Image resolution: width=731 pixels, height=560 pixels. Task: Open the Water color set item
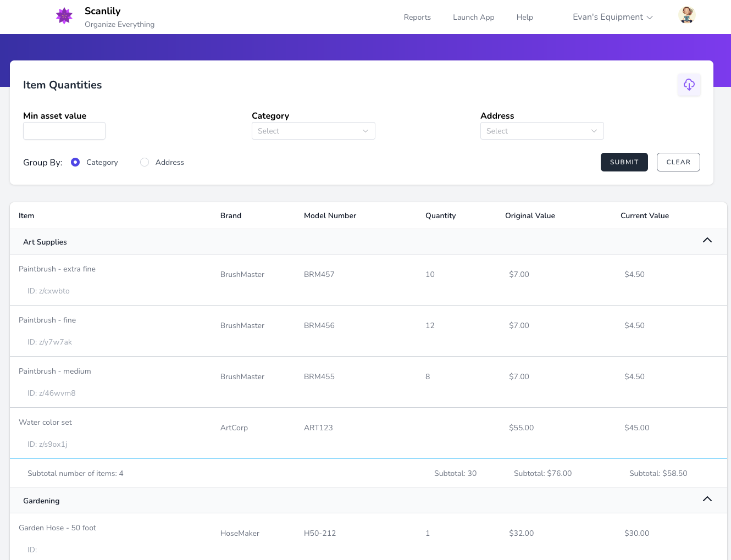coord(45,422)
